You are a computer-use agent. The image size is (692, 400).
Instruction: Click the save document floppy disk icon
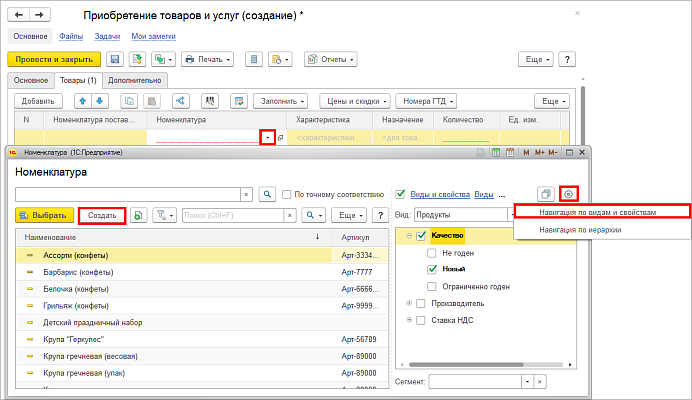[114, 60]
